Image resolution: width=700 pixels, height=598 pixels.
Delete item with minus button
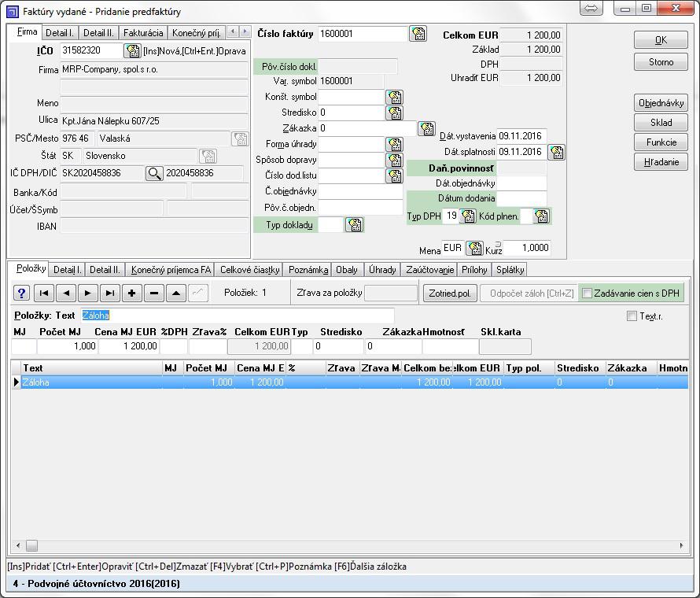pyautogui.click(x=154, y=293)
